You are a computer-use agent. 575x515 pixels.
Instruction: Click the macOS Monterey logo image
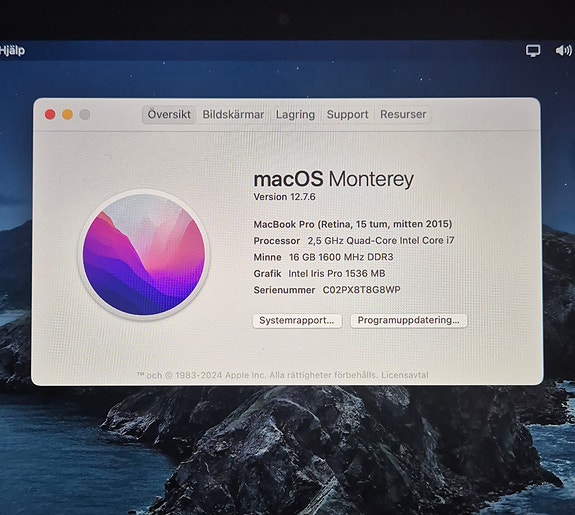[144, 255]
